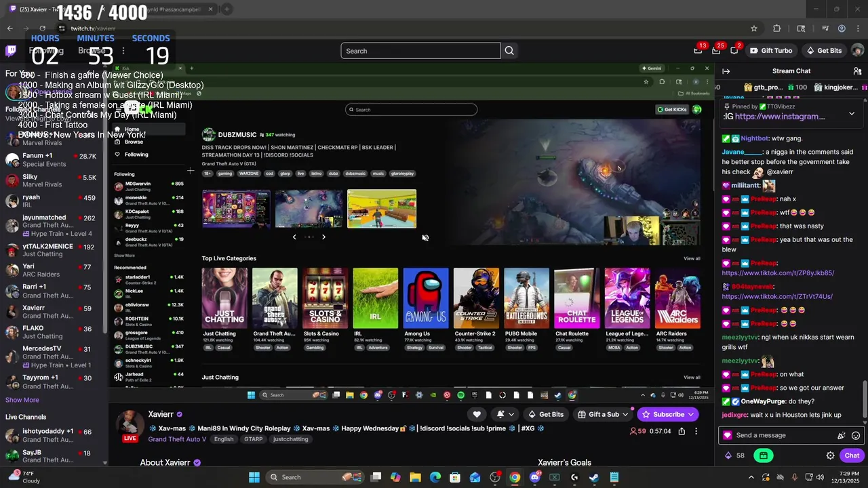This screenshot has height=488, width=868.
Task: Go back with Chrome back arrow
Action: (x=9, y=28)
